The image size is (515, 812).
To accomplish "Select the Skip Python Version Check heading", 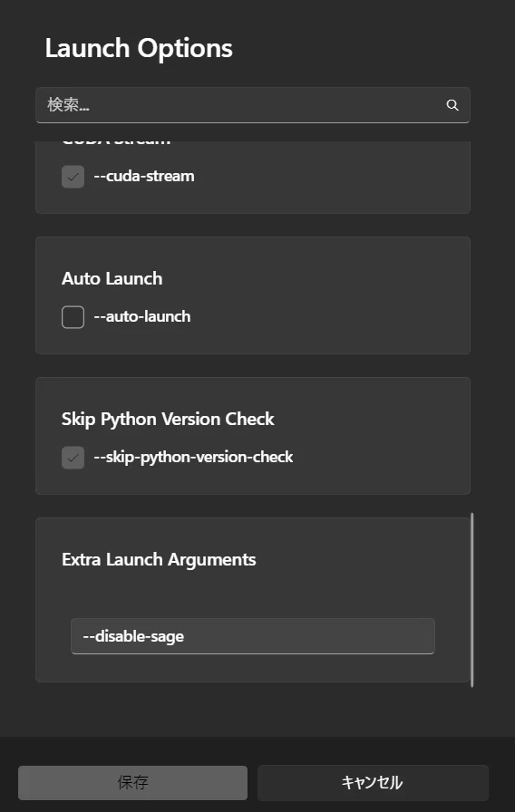I will pos(168,419).
